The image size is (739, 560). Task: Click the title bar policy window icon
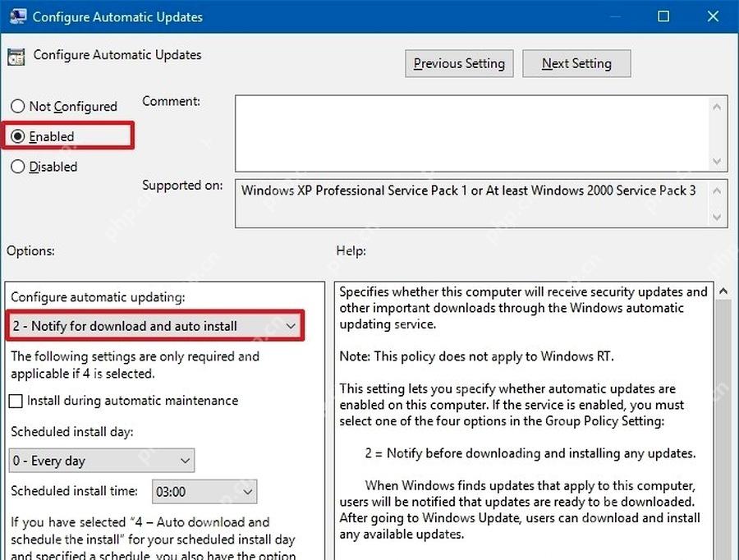coord(18,16)
